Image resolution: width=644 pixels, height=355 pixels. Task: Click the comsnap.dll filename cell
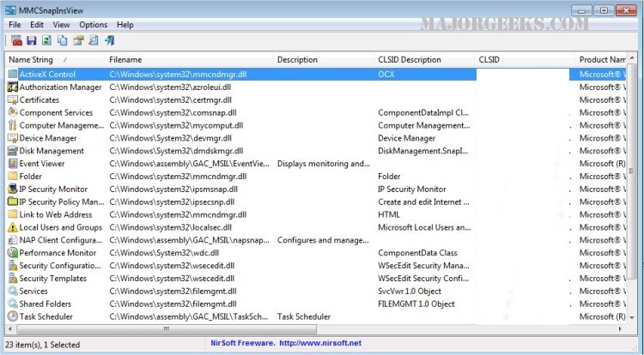coord(173,112)
